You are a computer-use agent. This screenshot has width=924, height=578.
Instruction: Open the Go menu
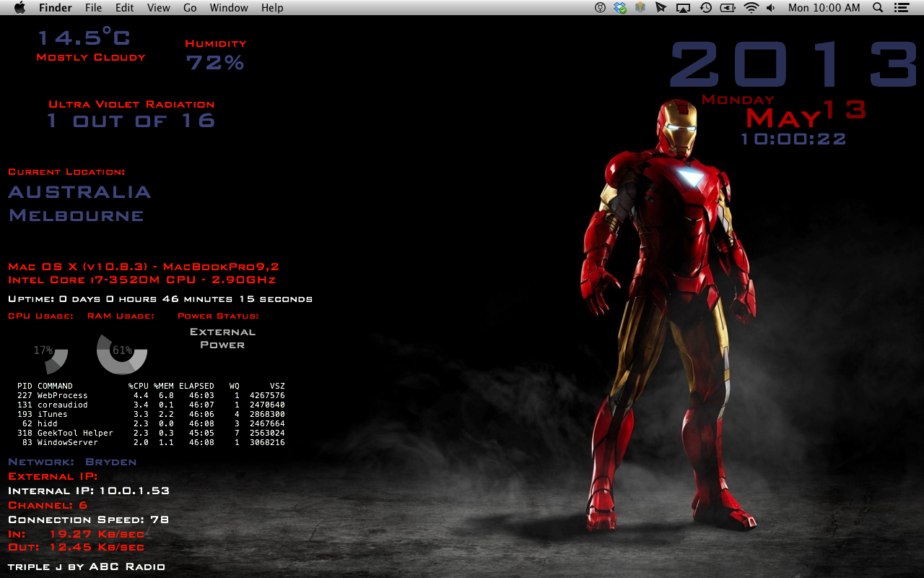point(190,8)
